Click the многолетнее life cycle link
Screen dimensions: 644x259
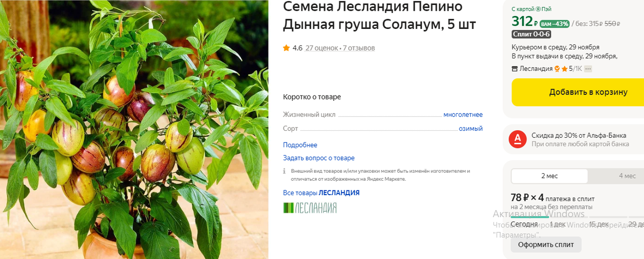click(x=463, y=115)
